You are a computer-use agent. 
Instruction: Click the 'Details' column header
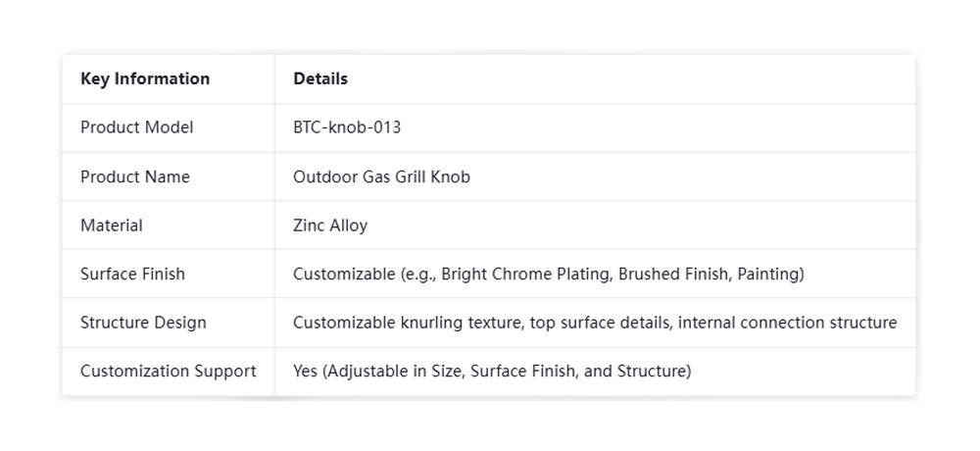click(320, 78)
